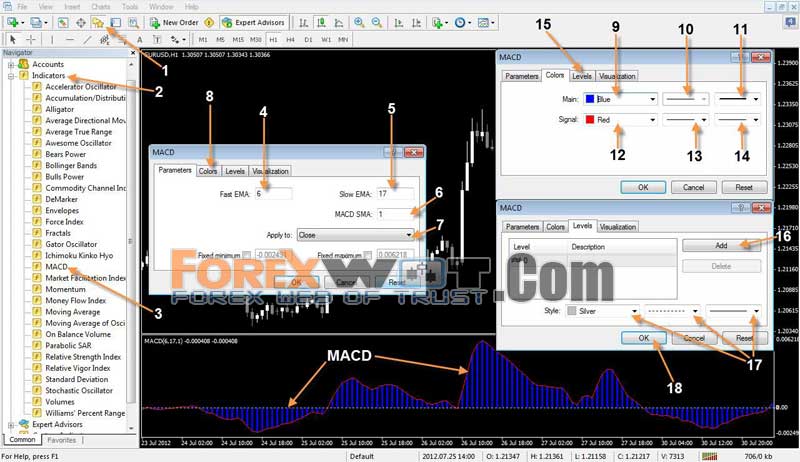Select the Horizontal Line drawing tool
This screenshot has width=800, height=462.
70,39
